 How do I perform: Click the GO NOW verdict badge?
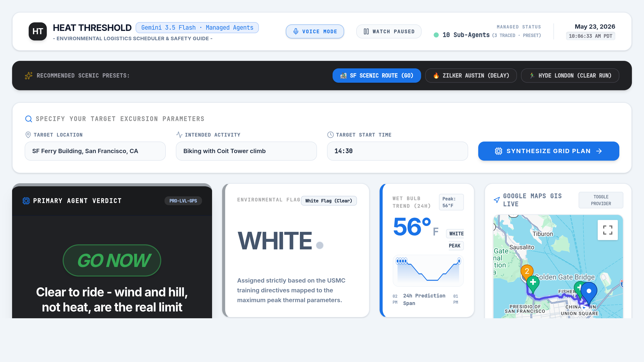pyautogui.click(x=112, y=260)
